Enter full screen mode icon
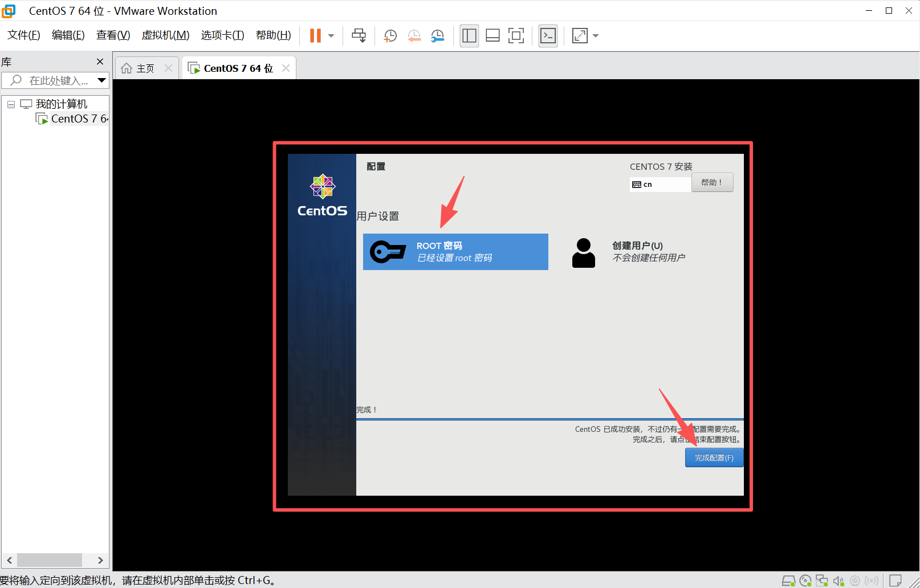Image resolution: width=920 pixels, height=588 pixels. (516, 36)
